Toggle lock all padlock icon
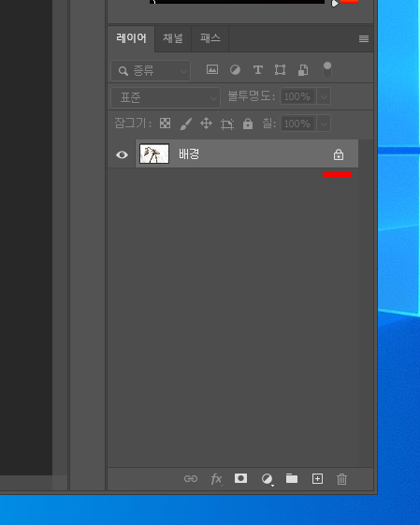This screenshot has width=420, height=525. 248,124
